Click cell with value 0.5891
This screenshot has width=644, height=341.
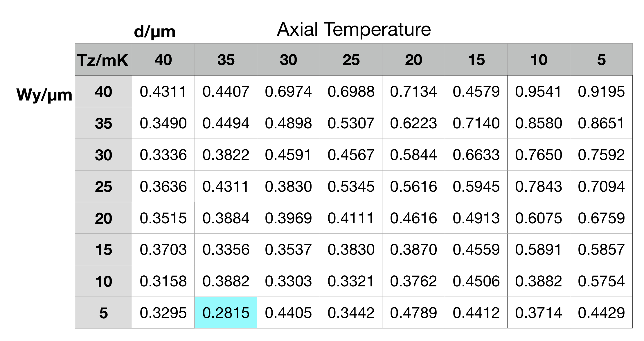539,249
